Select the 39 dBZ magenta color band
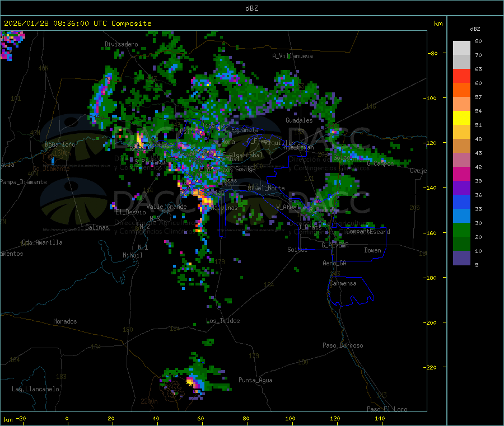 click(x=461, y=174)
